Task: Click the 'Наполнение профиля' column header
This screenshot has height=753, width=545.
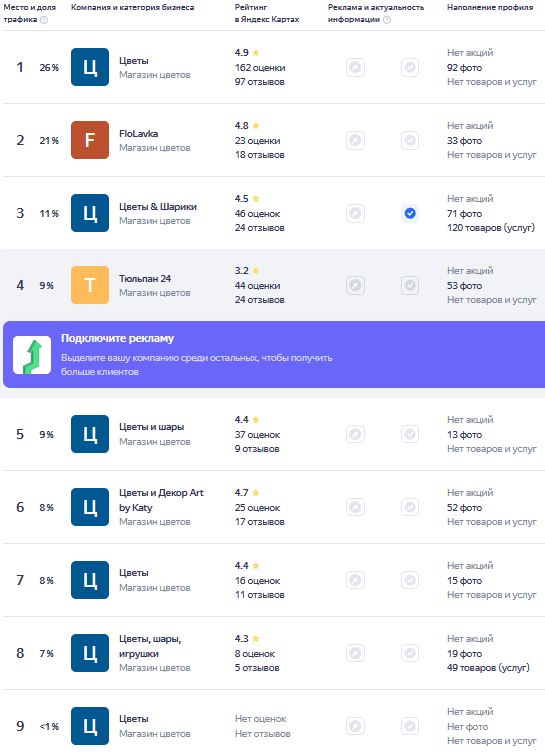Action: [490, 7]
